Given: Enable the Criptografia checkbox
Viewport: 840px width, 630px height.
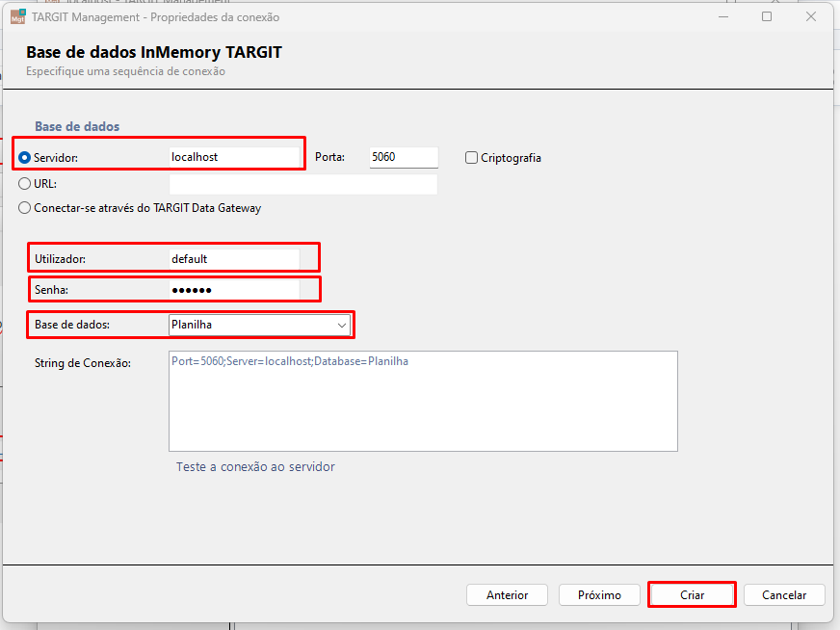Looking at the screenshot, I should (471, 158).
